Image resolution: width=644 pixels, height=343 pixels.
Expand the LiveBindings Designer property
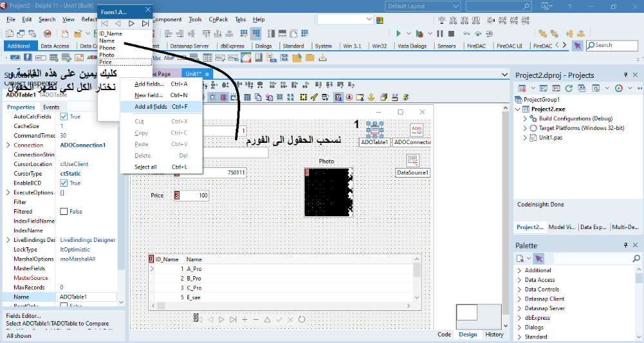pos(8,239)
